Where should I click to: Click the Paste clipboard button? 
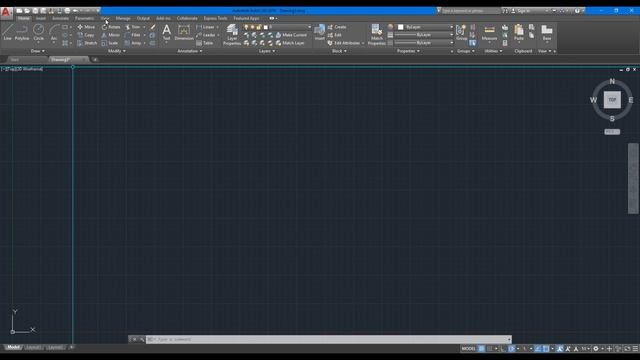coord(519,32)
